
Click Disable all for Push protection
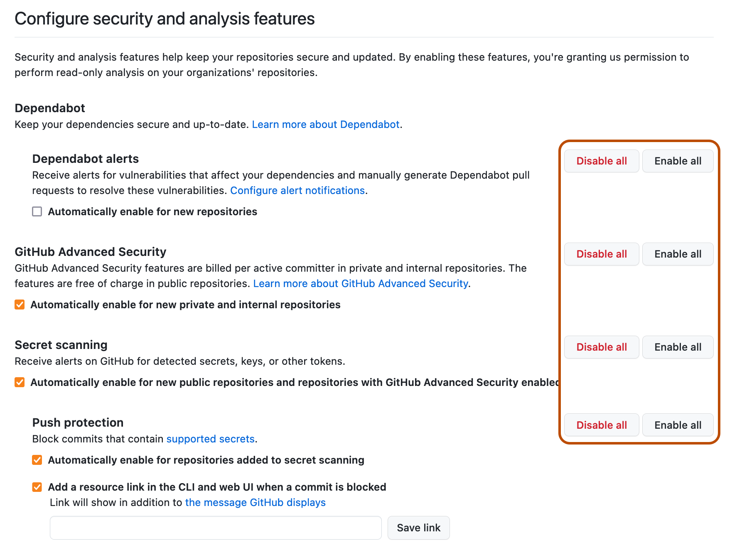(601, 425)
